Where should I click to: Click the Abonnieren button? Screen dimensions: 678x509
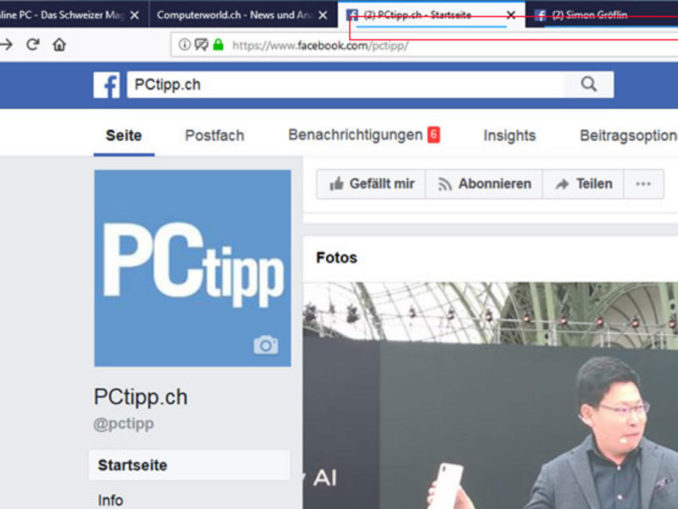pos(484,184)
